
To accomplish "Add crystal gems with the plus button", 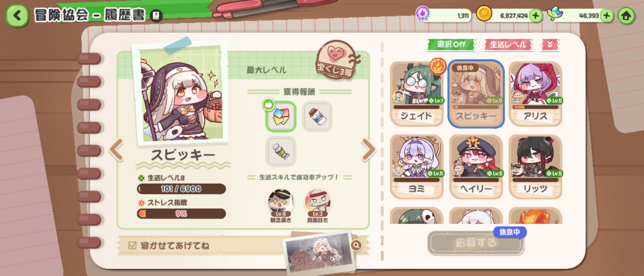I will [607, 16].
